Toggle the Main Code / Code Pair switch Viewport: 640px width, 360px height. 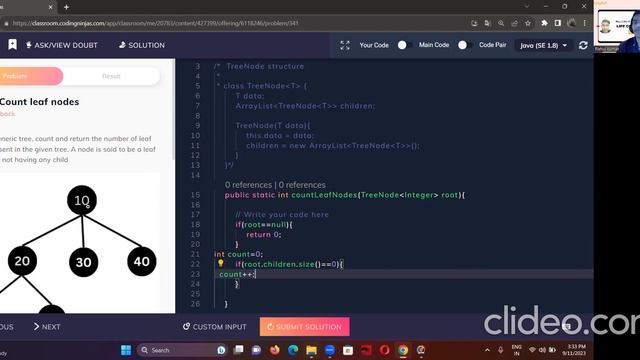pyautogui.click(x=464, y=45)
